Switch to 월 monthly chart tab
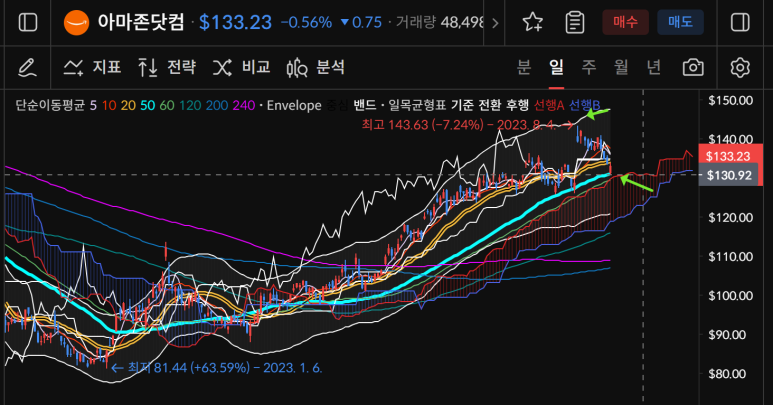 [621, 67]
